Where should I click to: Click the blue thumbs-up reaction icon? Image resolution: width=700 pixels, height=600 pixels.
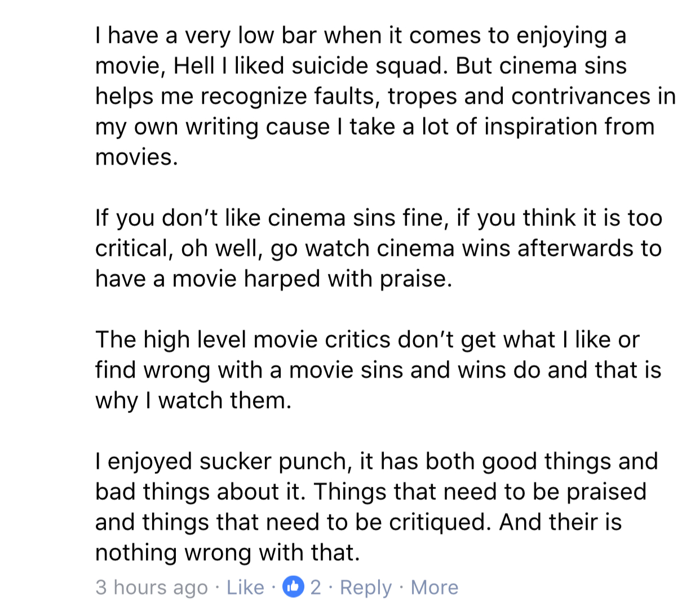coord(293,587)
